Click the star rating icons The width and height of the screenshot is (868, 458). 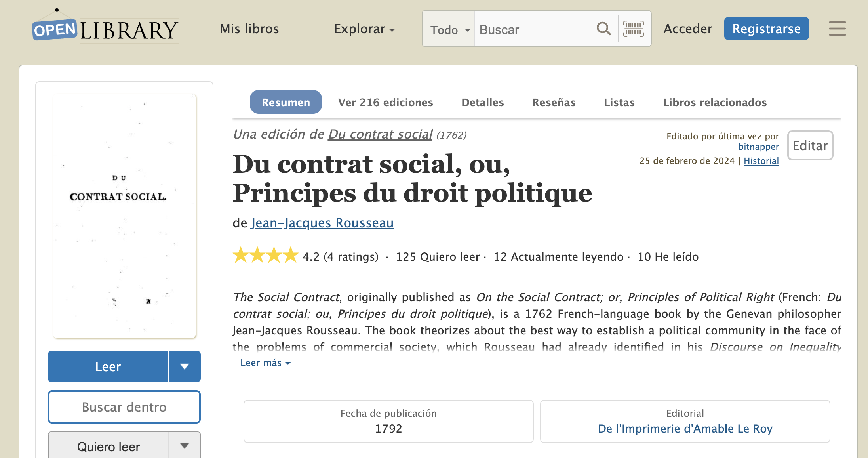tap(265, 256)
